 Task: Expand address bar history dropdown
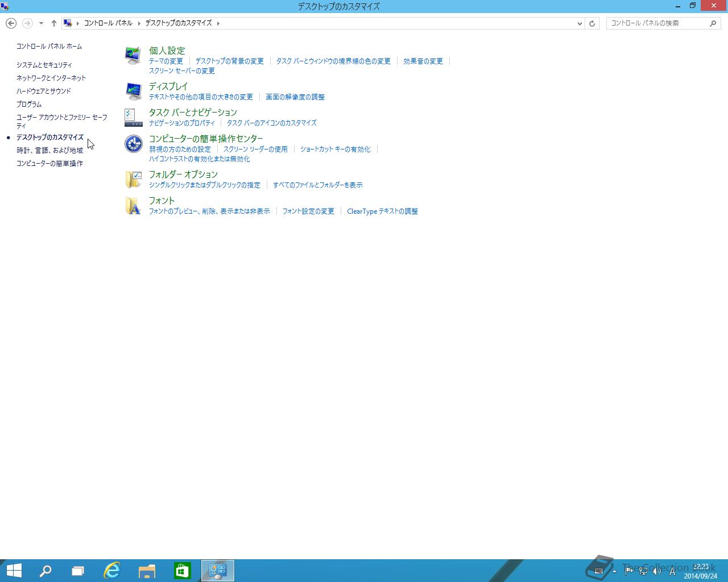pyautogui.click(x=580, y=23)
